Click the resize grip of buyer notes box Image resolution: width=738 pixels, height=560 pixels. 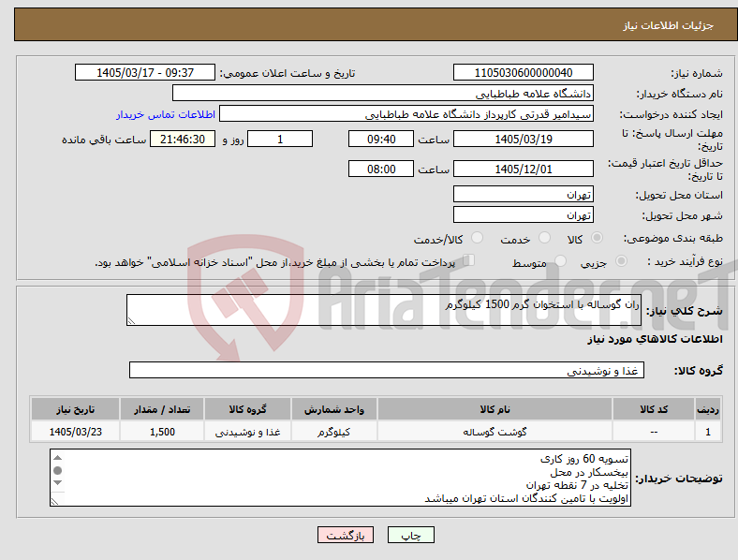(54, 502)
